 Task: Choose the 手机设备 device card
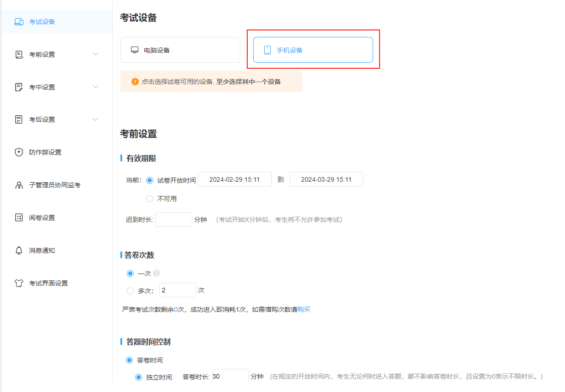[313, 50]
